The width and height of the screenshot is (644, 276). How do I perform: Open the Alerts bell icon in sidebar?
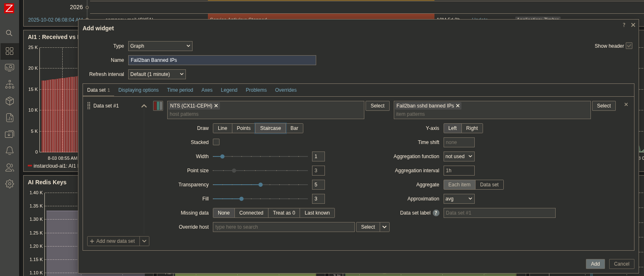click(10, 151)
